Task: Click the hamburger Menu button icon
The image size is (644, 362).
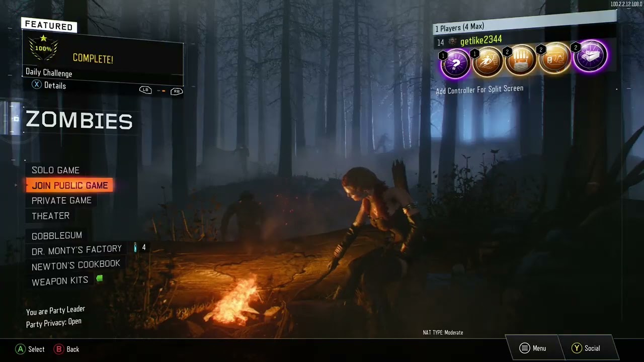Action: [x=525, y=348]
